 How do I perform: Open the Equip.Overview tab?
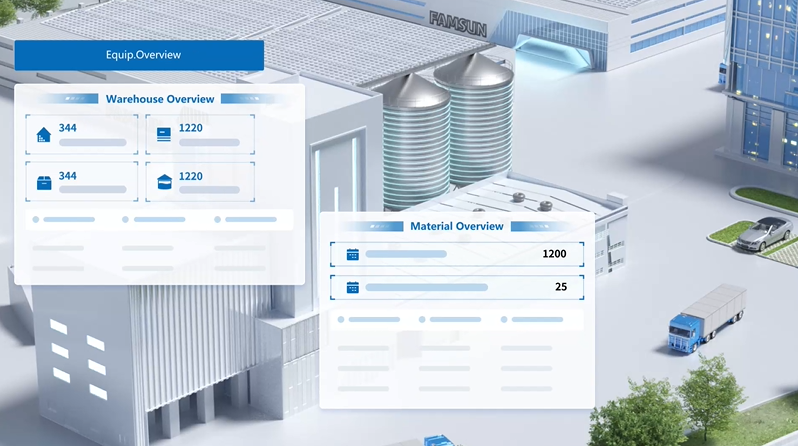click(x=139, y=55)
